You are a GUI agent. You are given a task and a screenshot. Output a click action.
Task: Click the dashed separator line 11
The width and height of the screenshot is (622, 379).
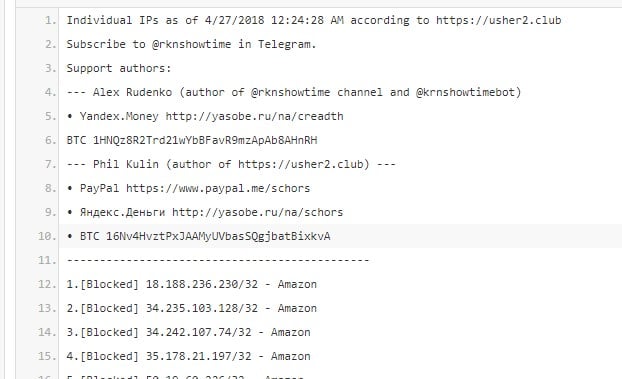click(218, 260)
